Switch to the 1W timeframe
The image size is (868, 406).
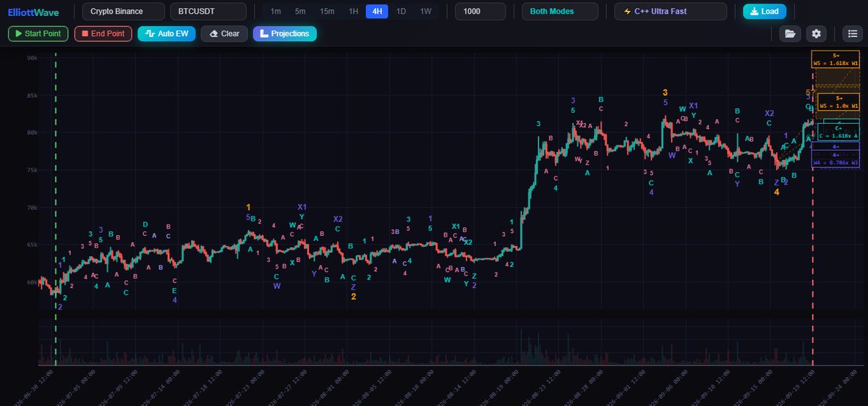(x=426, y=12)
